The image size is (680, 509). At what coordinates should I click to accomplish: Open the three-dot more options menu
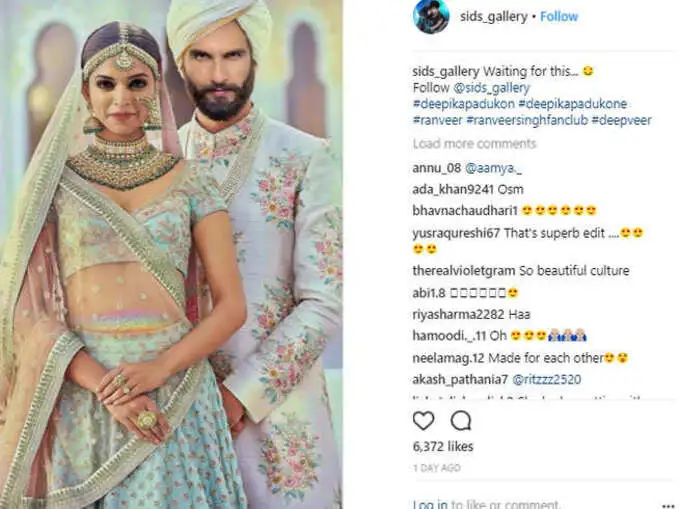(x=668, y=505)
